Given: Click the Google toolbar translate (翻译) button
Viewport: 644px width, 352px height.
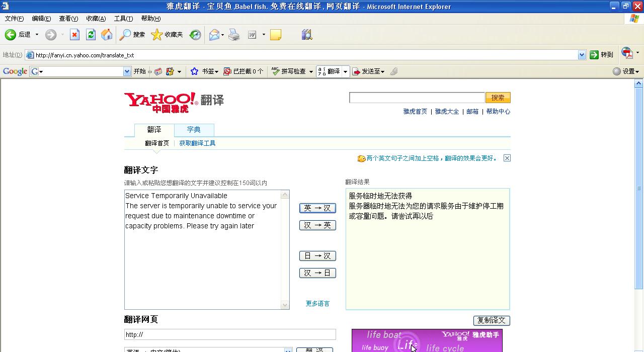Looking at the screenshot, I should [x=329, y=71].
